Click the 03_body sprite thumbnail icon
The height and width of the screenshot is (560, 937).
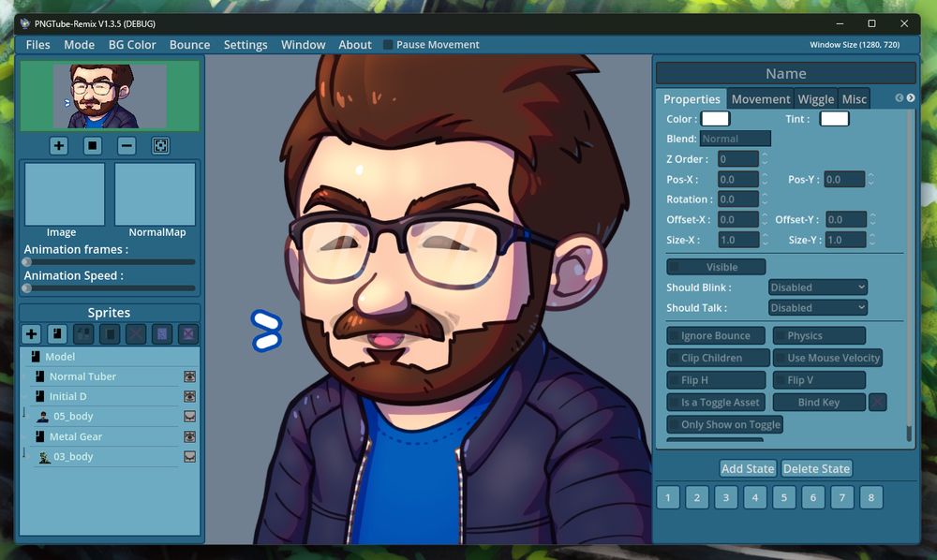[44, 457]
